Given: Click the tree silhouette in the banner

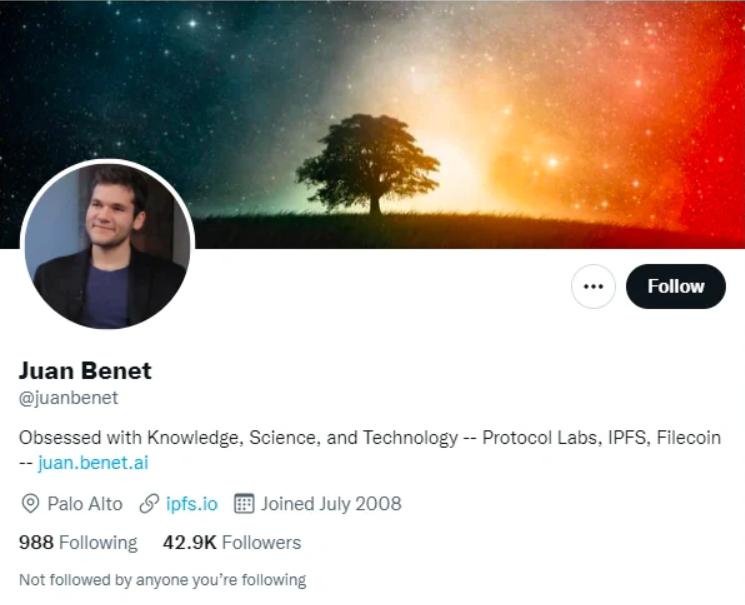Looking at the screenshot, I should click(x=368, y=162).
